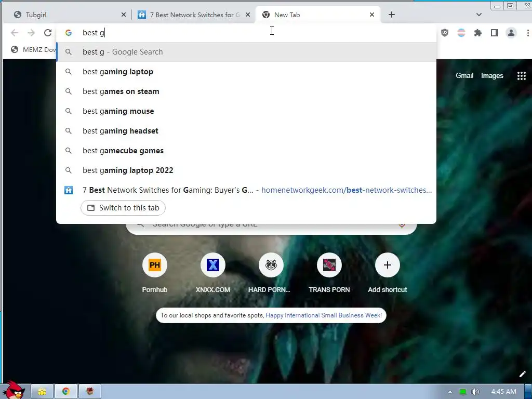Open the red box taskbar icon

coord(89,392)
